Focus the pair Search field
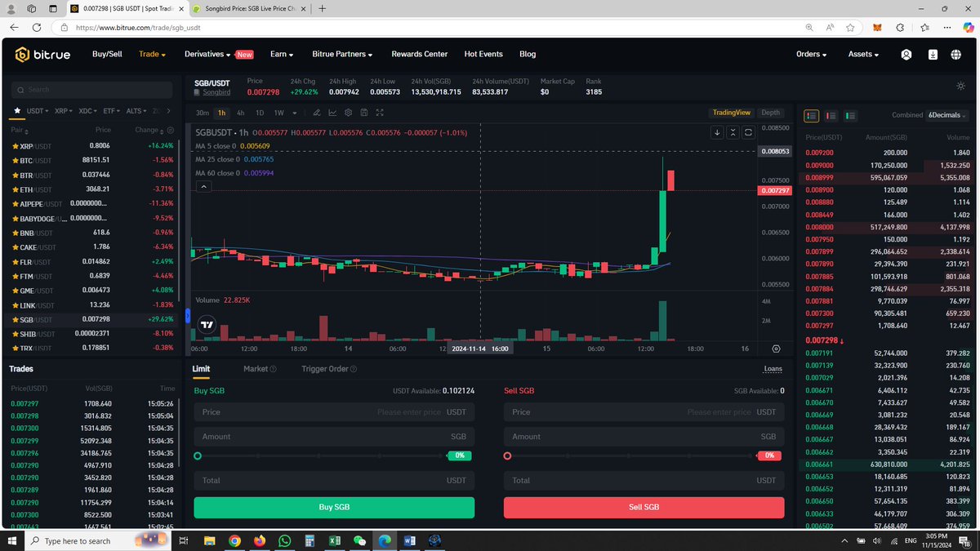980x551 pixels. coord(91,90)
